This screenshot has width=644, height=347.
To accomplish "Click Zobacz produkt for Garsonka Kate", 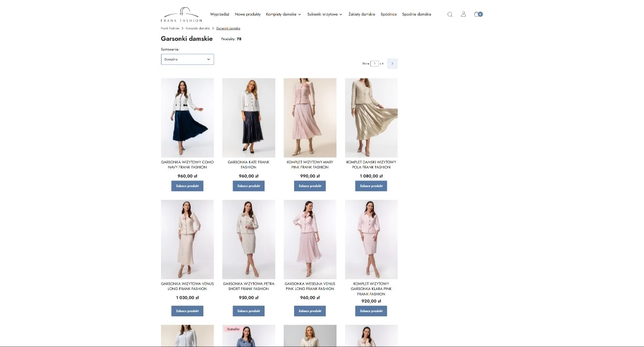I will (x=248, y=186).
